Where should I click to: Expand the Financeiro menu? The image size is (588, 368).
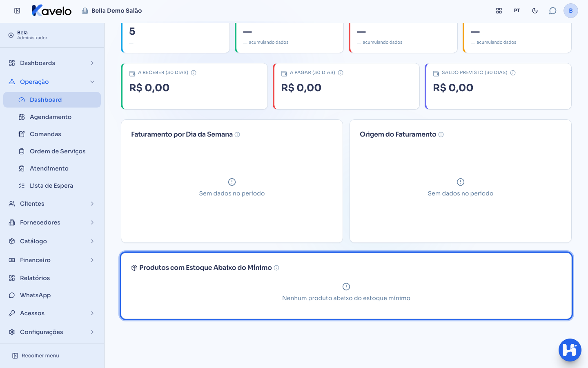click(52, 260)
